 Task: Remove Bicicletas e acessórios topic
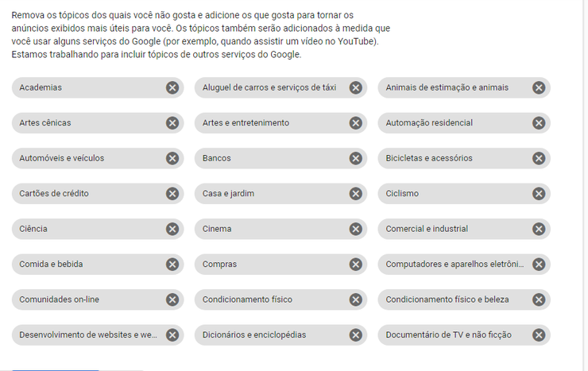[x=539, y=158]
